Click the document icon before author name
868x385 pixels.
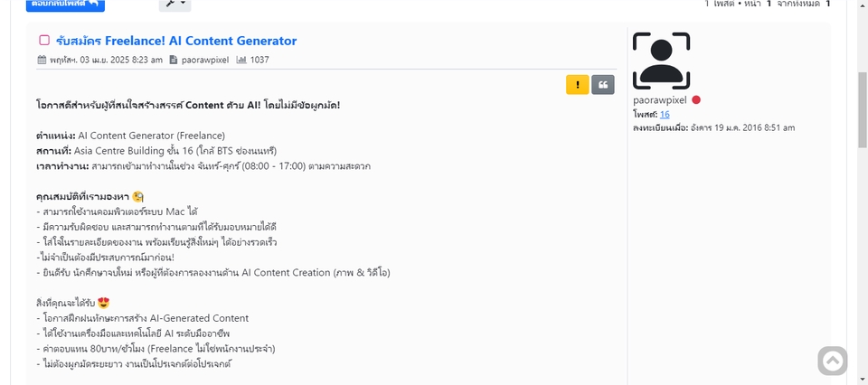coord(174,61)
